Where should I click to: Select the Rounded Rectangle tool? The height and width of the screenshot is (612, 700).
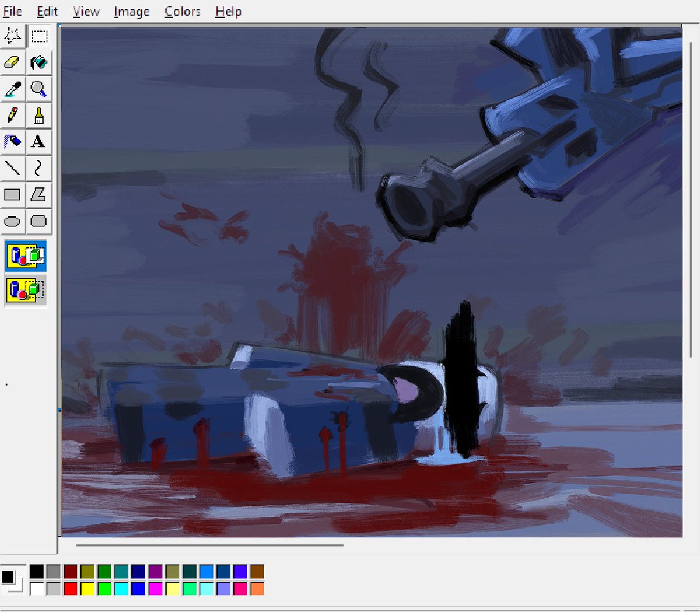click(39, 221)
